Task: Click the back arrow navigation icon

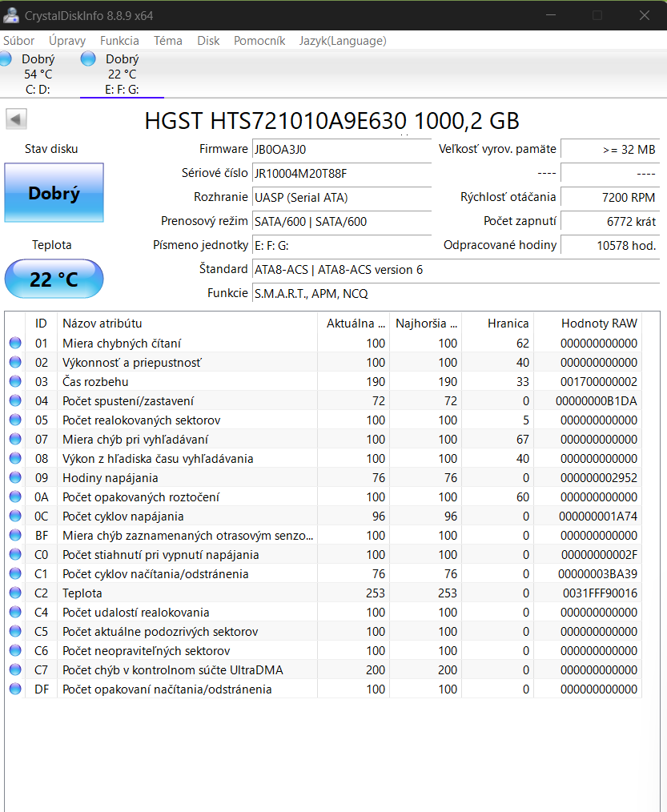Action: point(18,119)
